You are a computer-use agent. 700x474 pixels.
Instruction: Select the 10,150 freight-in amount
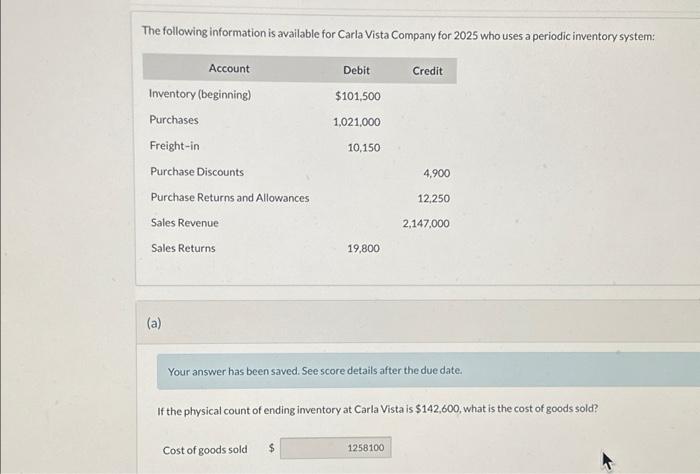364,148
